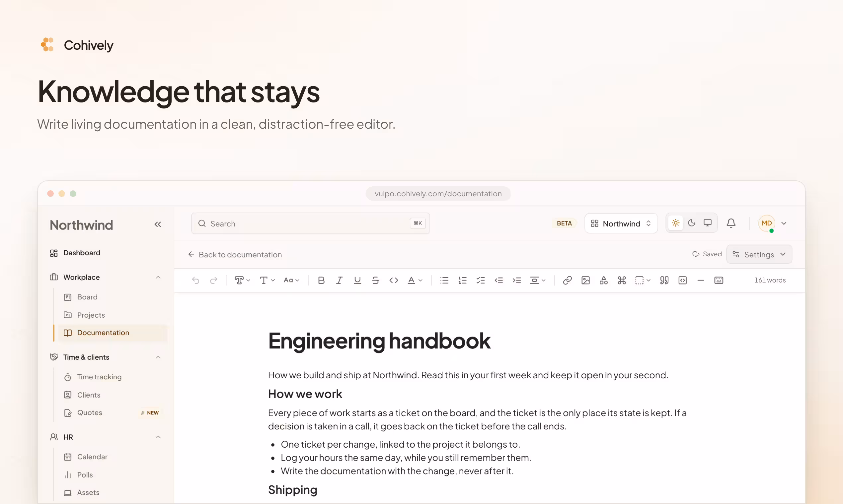Switch to light theme sun icon
This screenshot has height=504, width=843.
[x=675, y=223]
